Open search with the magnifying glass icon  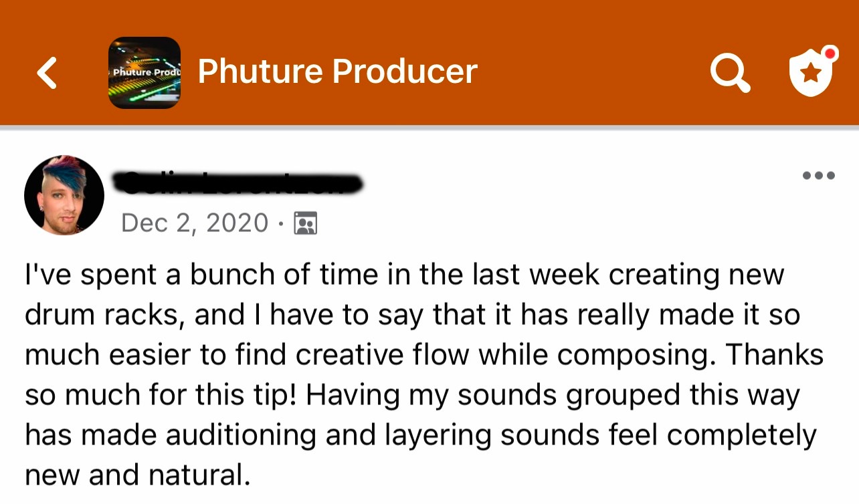pyautogui.click(x=730, y=72)
